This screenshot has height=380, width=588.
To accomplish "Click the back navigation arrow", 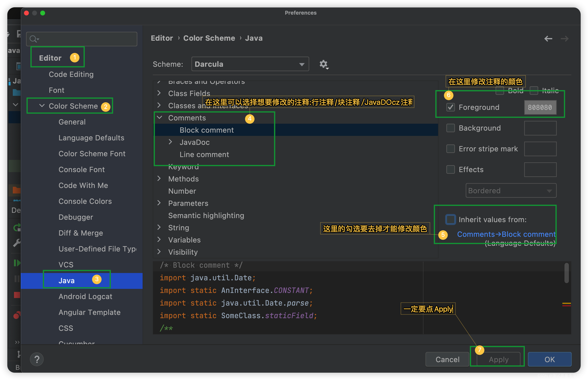I will tap(548, 39).
